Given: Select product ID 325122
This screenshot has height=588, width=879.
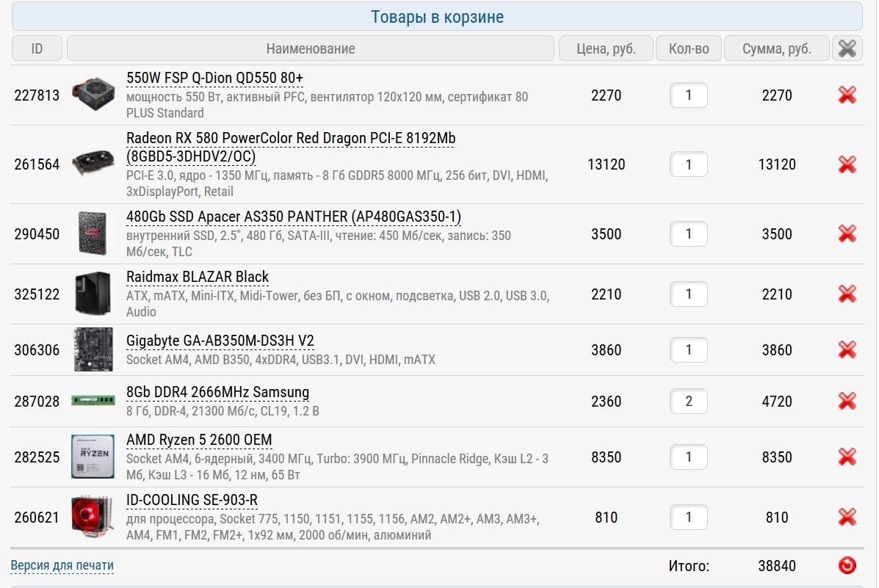Looking at the screenshot, I should point(37,294).
